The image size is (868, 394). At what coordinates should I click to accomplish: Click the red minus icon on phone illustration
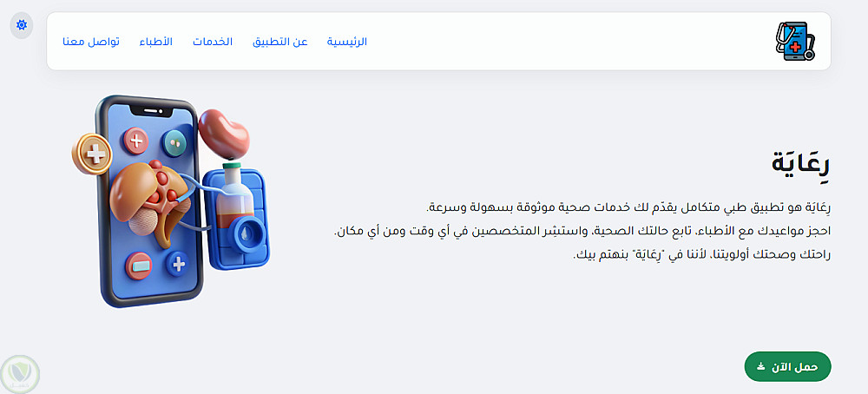pyautogui.click(x=139, y=266)
